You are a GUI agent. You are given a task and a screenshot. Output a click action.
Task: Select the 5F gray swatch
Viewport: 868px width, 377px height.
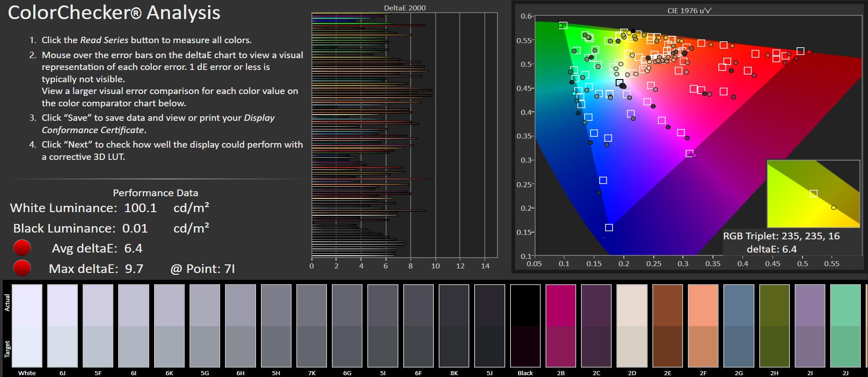[x=98, y=326]
